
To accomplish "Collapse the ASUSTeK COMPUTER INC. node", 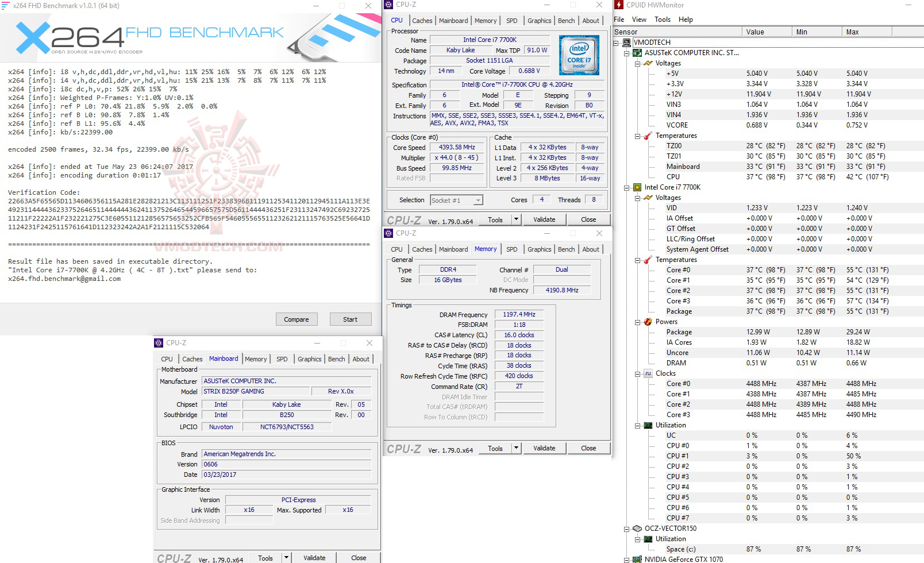I will (627, 53).
